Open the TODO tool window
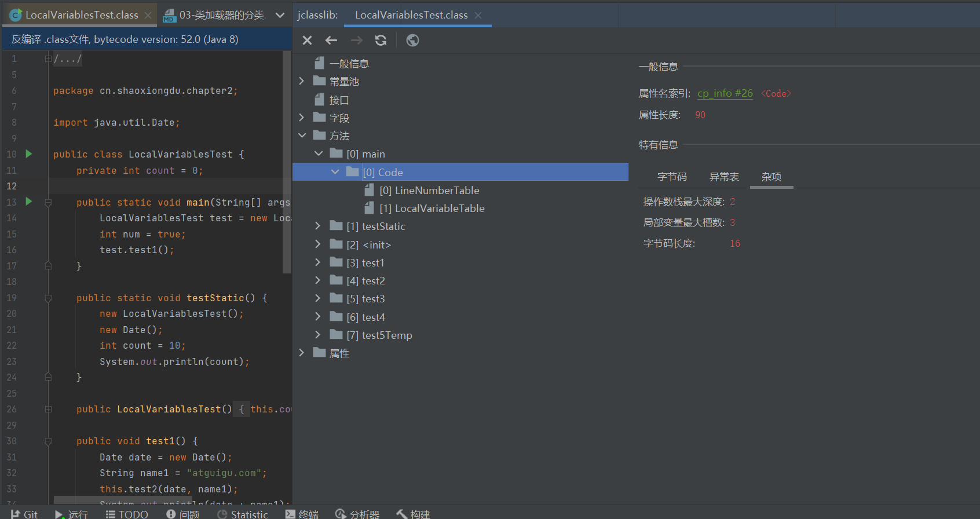980x519 pixels. point(127,514)
